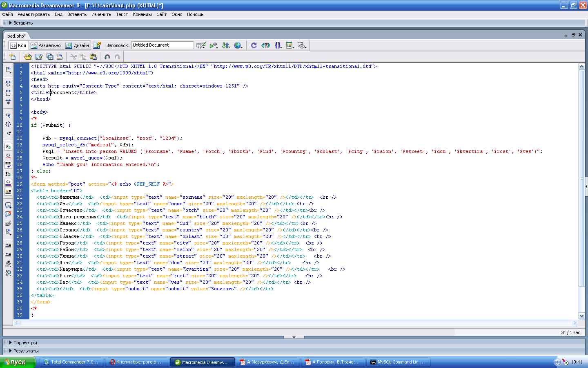This screenshot has width=588, height=368.
Task: Click the Заголовок title input field
Action: coord(162,45)
